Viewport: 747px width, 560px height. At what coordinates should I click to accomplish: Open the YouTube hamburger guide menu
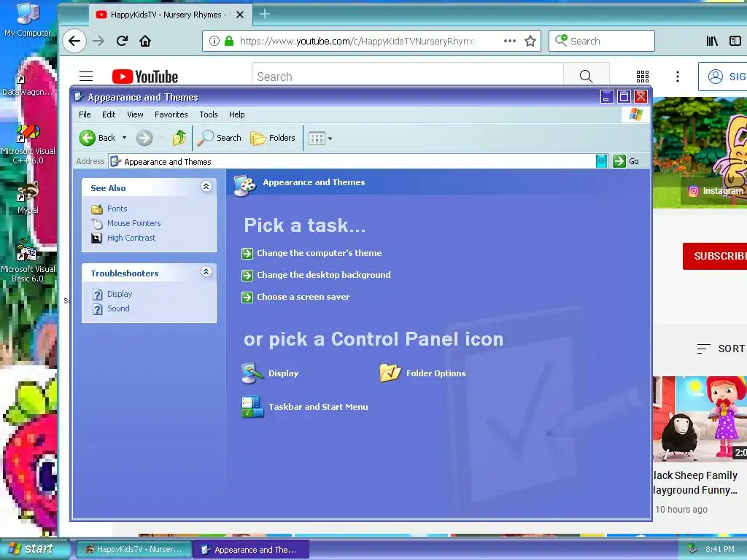[86, 76]
